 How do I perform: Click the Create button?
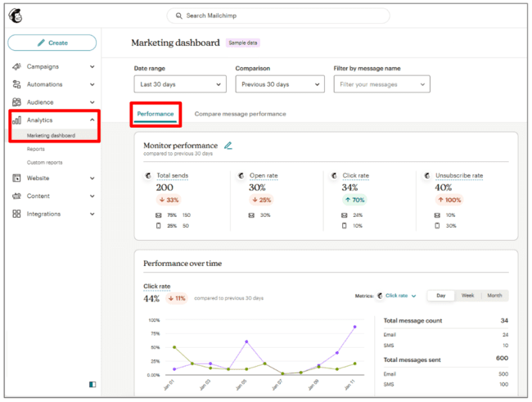pyautogui.click(x=52, y=43)
